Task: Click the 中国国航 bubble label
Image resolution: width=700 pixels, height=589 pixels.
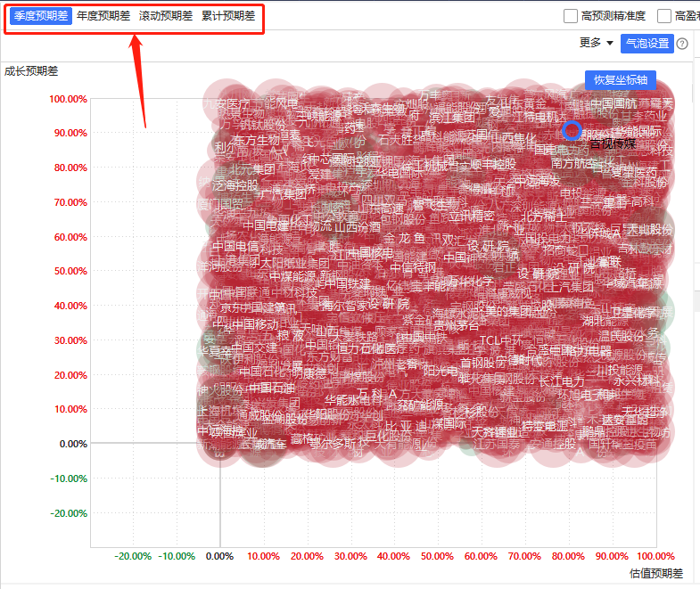Action: 614,104
